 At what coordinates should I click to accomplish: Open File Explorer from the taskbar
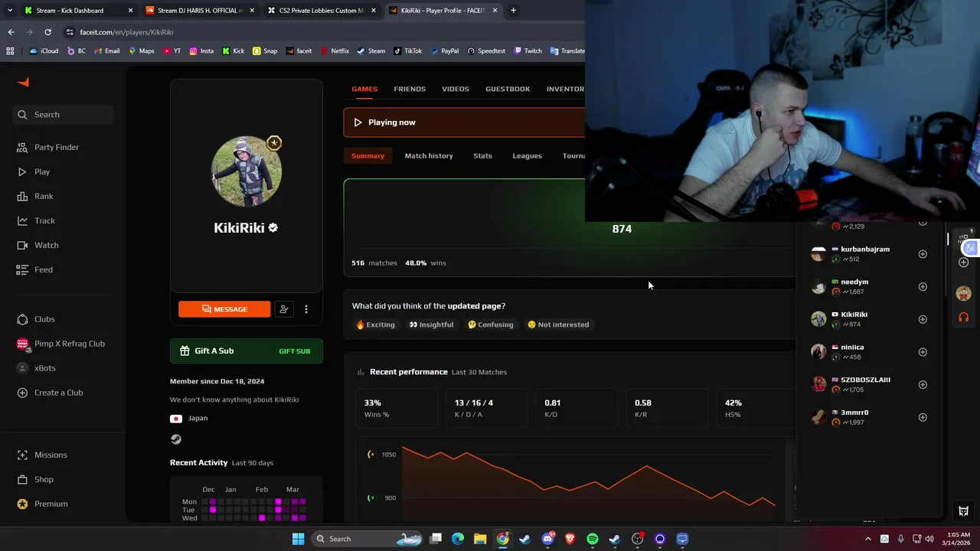tap(480, 539)
